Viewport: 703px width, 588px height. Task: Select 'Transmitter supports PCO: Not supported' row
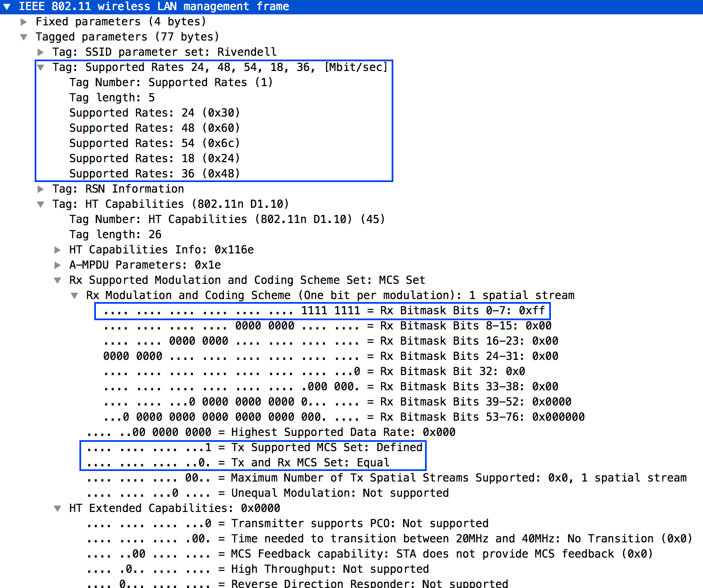pos(288,523)
